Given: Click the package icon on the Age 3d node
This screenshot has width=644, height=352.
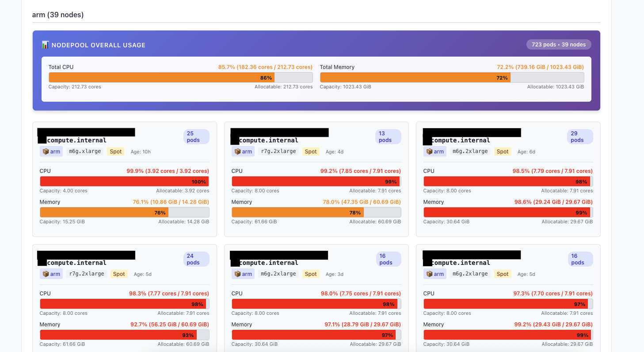Looking at the screenshot, I should click(x=237, y=274).
